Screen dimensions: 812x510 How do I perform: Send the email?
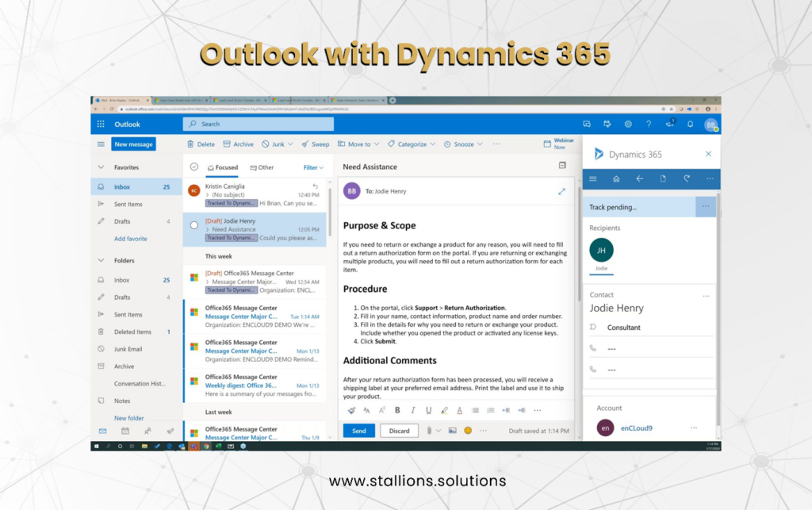coord(359,431)
